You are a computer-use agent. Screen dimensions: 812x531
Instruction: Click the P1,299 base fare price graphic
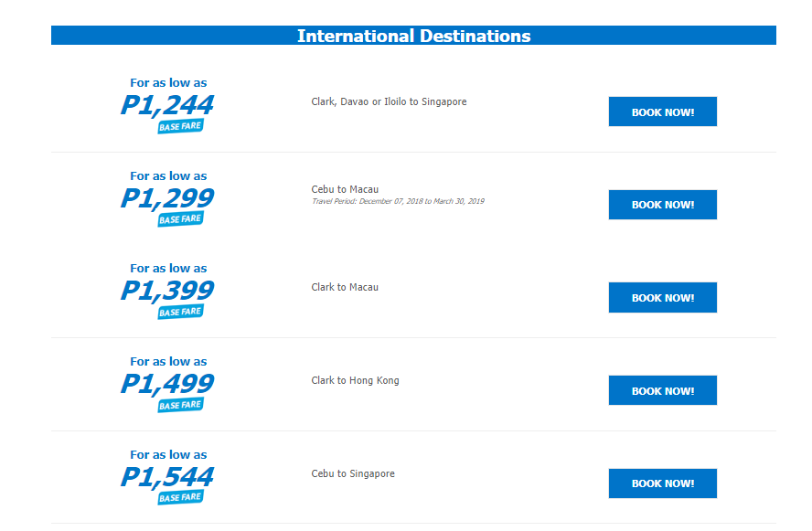167,198
